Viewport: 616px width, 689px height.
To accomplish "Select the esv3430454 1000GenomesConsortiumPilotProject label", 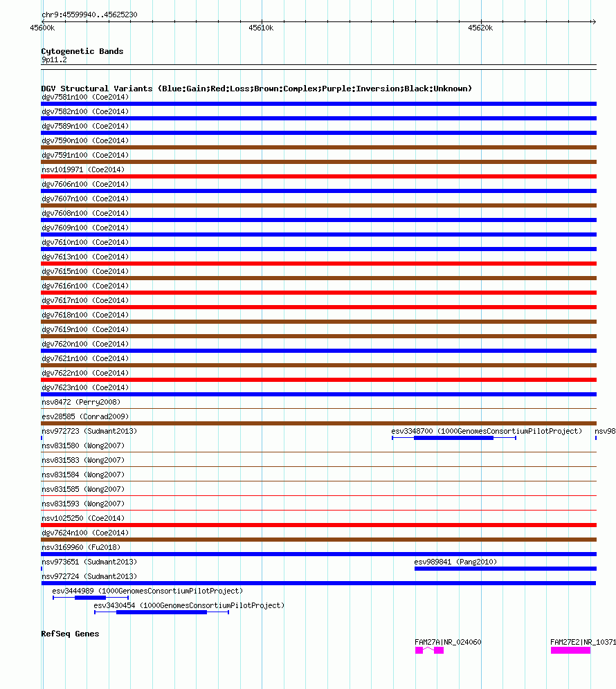I will tap(189, 605).
